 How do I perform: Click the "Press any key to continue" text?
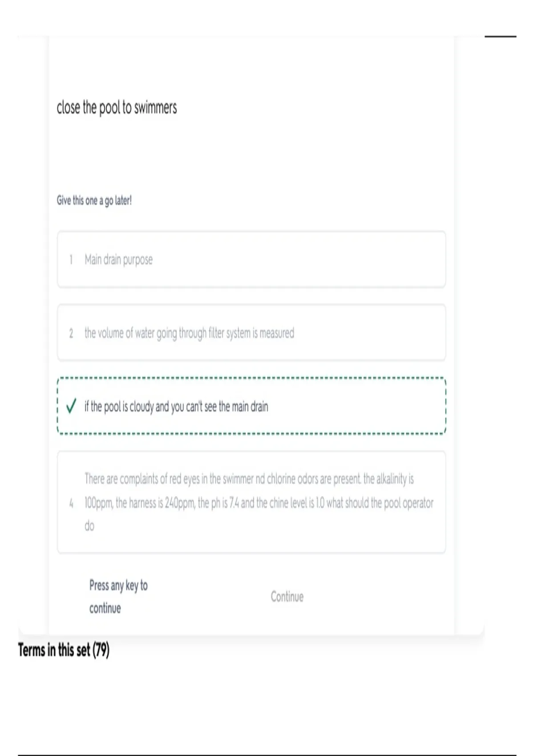pos(118,596)
